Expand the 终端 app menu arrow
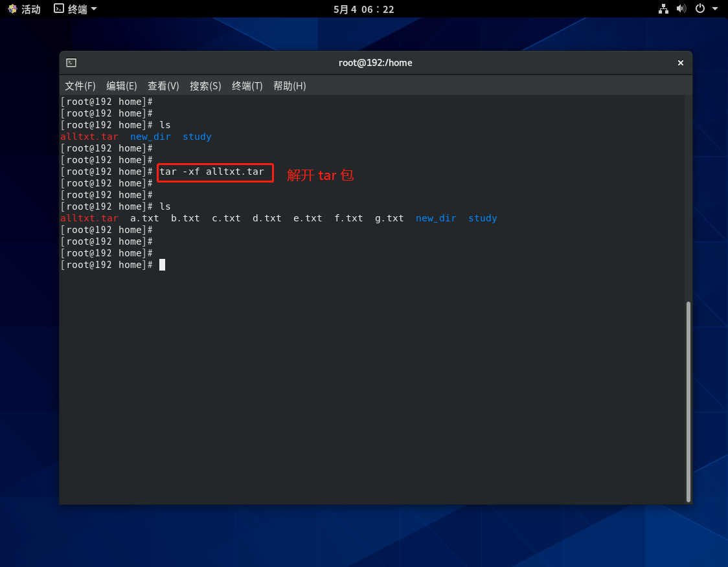 [94, 9]
